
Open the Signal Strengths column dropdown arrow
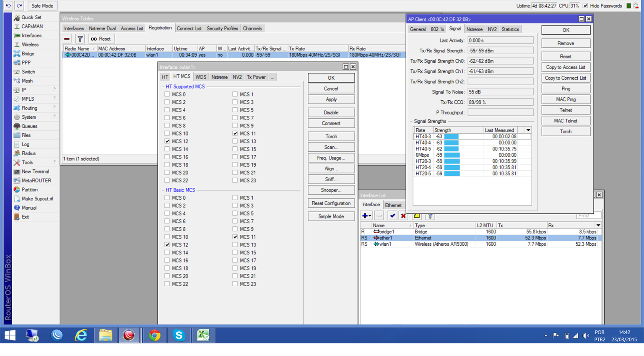click(x=528, y=130)
